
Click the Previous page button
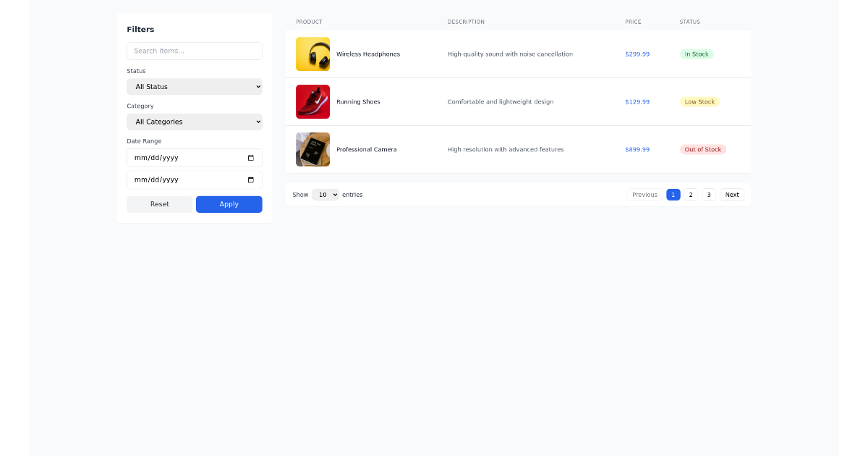click(x=644, y=195)
